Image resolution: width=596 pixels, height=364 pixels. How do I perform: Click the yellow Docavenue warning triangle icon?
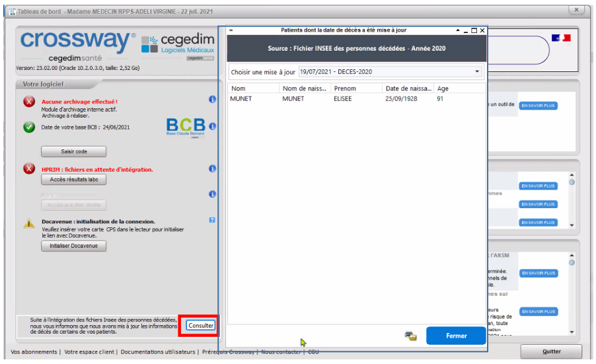29,224
